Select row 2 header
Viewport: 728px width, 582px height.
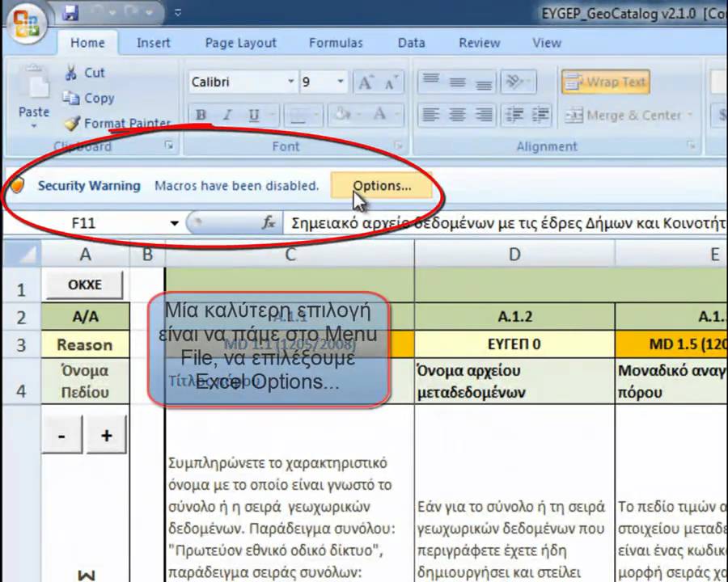coord(21,317)
